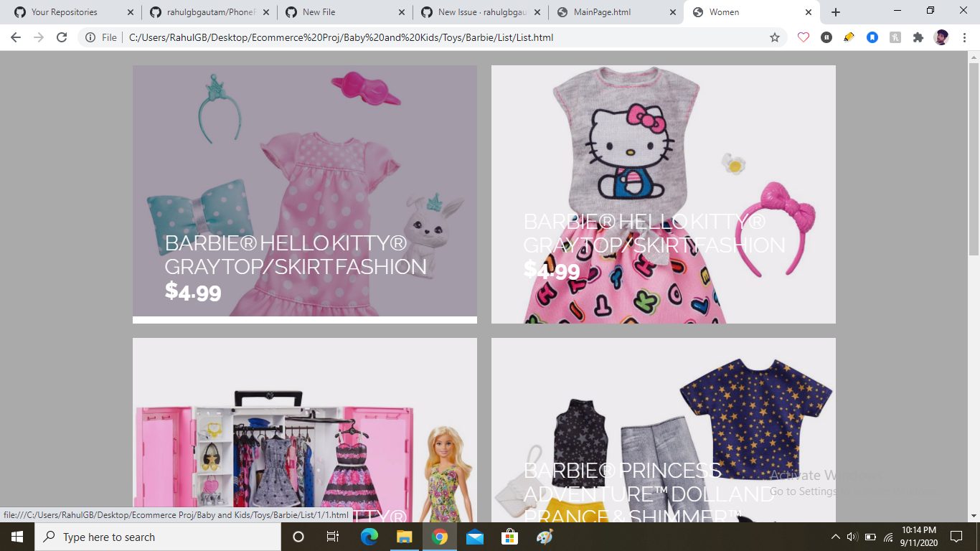Open the Princess Adventure doll product card
The width and height of the screenshot is (980, 551).
664,430
